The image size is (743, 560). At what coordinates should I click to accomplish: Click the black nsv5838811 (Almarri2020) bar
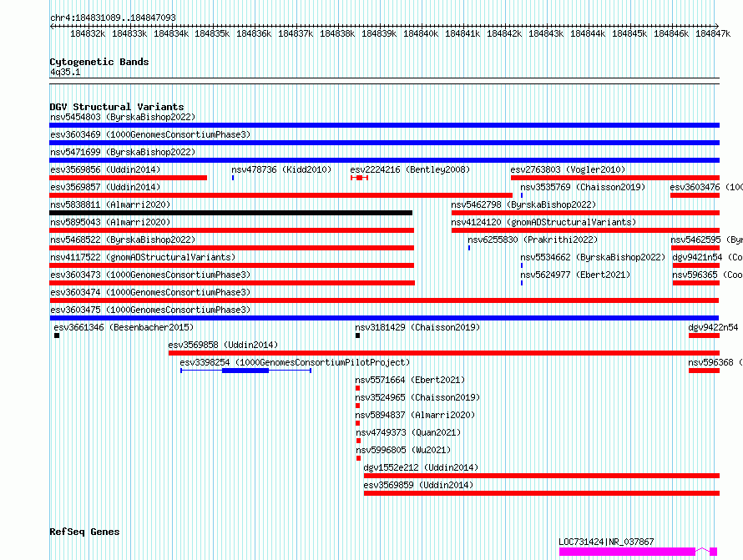click(230, 213)
